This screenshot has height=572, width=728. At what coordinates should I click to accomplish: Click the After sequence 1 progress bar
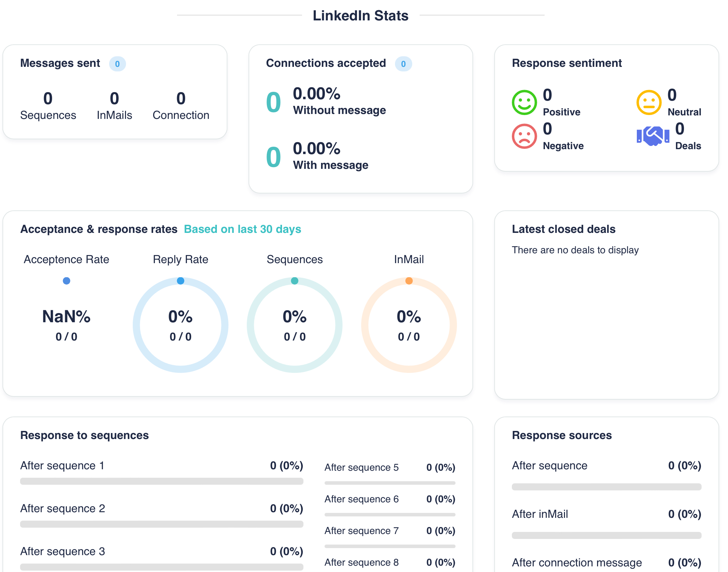[x=162, y=481]
